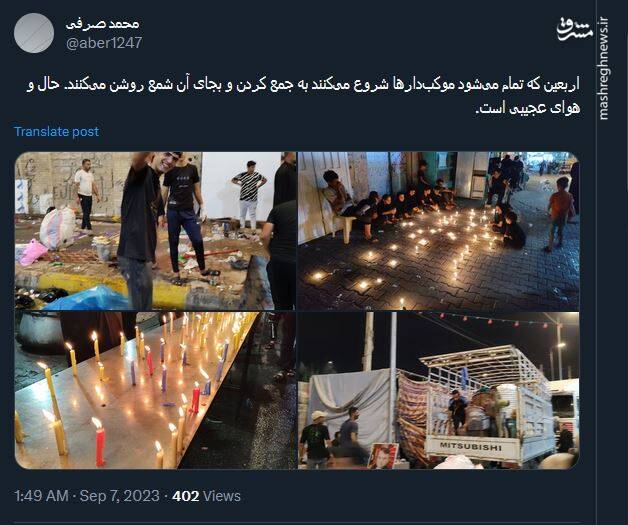Click the Persian tweet text body
This screenshot has width=628, height=525.
coord(303,97)
